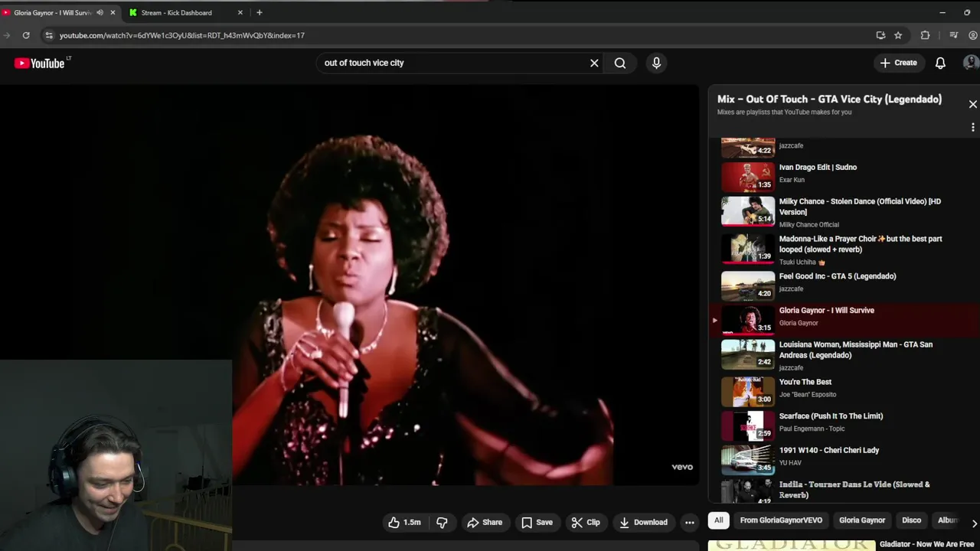The height and width of the screenshot is (551, 980).
Task: Save video to a playlist
Action: coord(537,522)
